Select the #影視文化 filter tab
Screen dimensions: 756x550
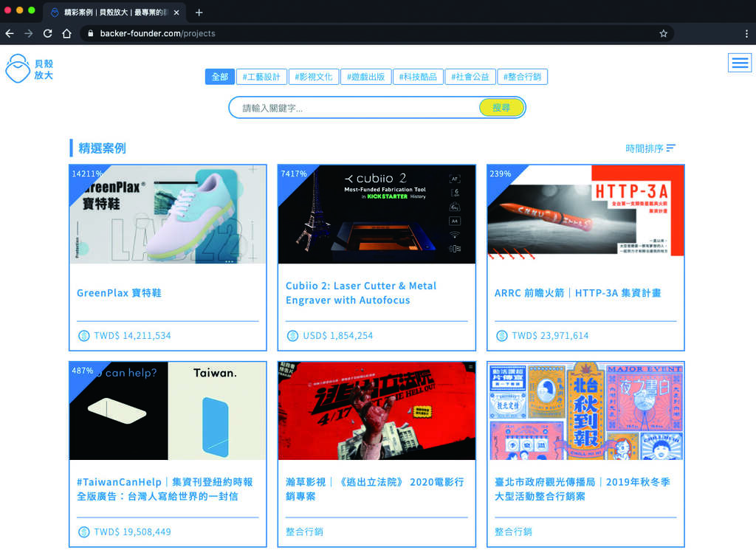click(x=313, y=77)
